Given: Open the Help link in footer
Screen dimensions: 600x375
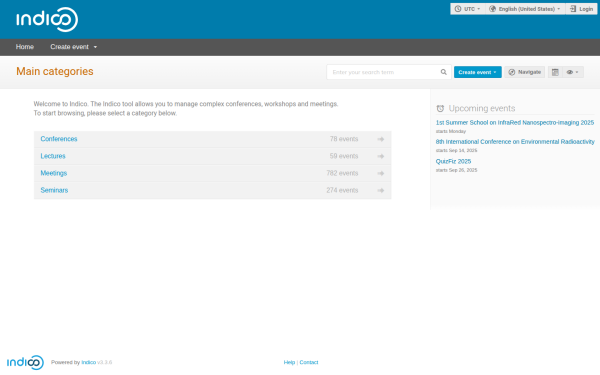Looking at the screenshot, I should pyautogui.click(x=289, y=362).
